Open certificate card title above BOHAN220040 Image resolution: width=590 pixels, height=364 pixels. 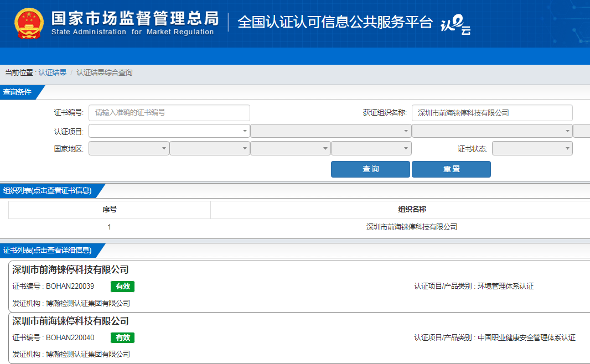click(70, 321)
